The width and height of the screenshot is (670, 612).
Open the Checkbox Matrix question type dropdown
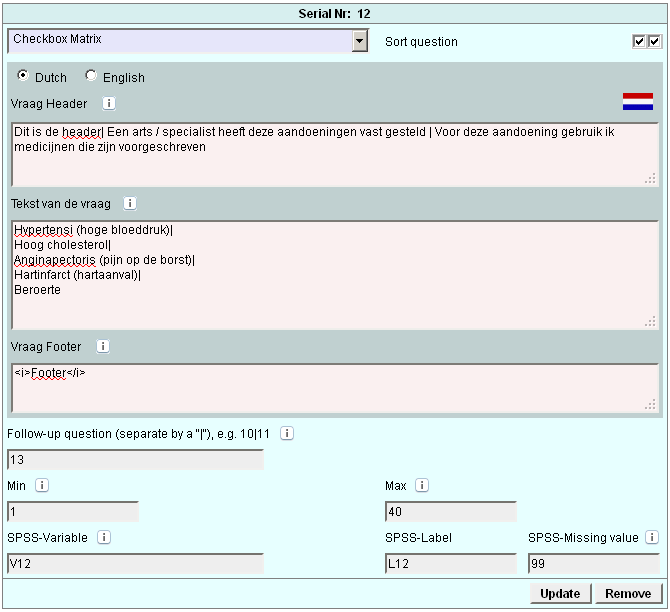(188, 41)
